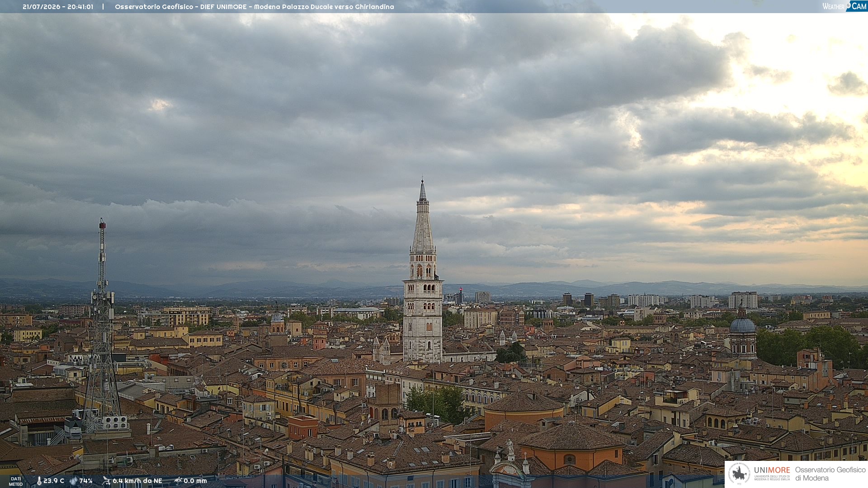The image size is (868, 488).
Task: Select the '23.9 C' temperature reading
Action: pos(54,481)
